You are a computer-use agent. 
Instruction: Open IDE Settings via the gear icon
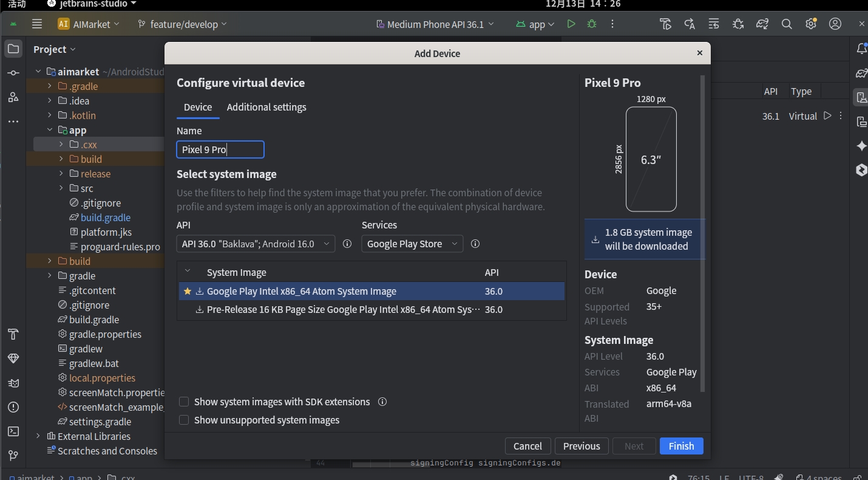point(811,24)
